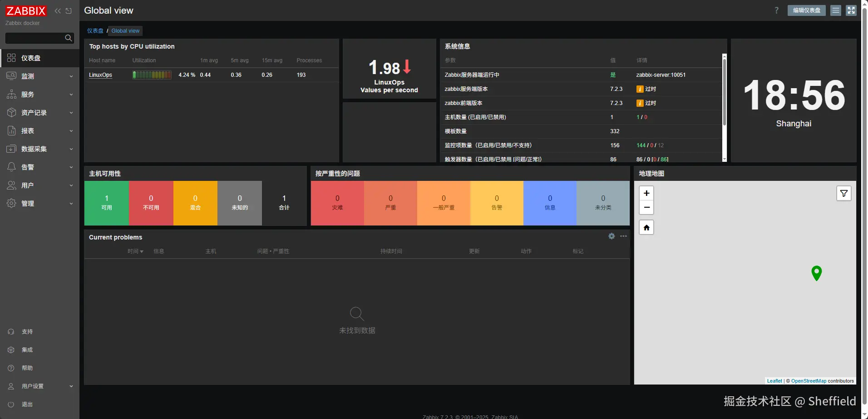
Task: Click the green 可用 availability tile
Action: [x=107, y=203]
